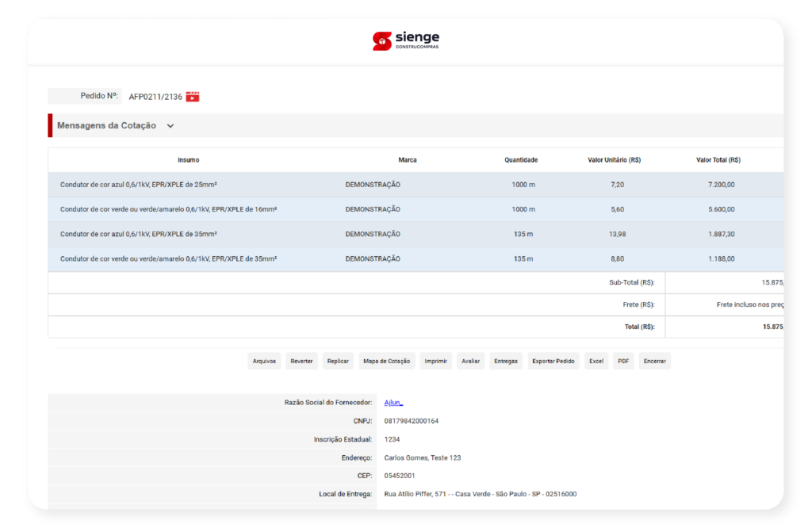
Task: Click the Reverter button
Action: click(301, 362)
